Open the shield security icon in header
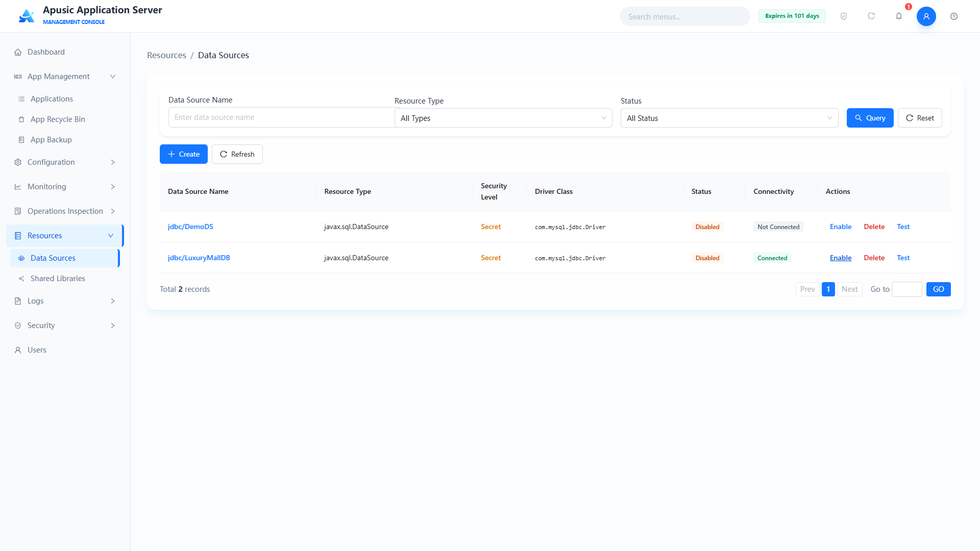The image size is (980, 551). (x=844, y=16)
